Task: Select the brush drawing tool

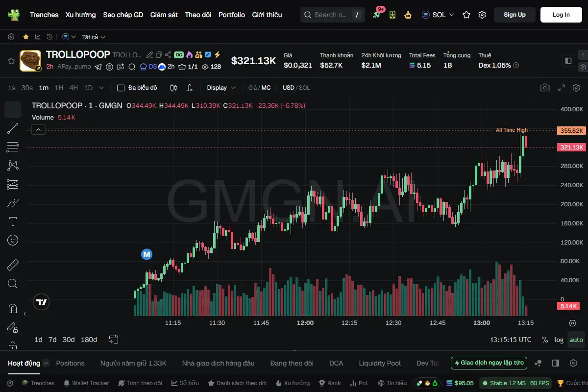Action: pos(13,203)
